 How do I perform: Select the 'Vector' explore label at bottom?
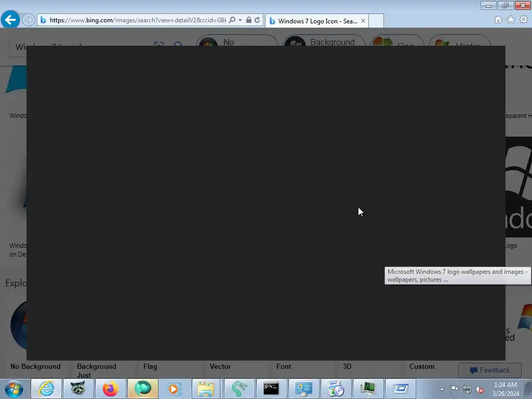coord(220,366)
